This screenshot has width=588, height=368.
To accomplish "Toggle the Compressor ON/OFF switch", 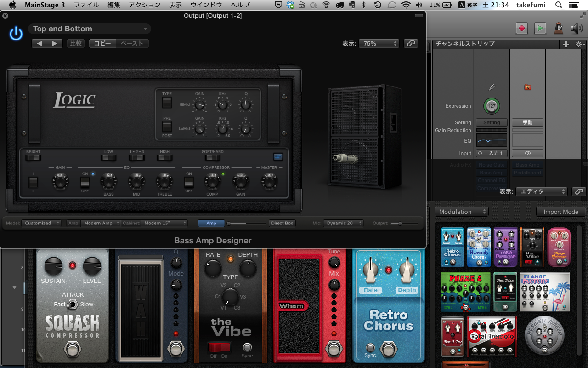I will pos(189,183).
